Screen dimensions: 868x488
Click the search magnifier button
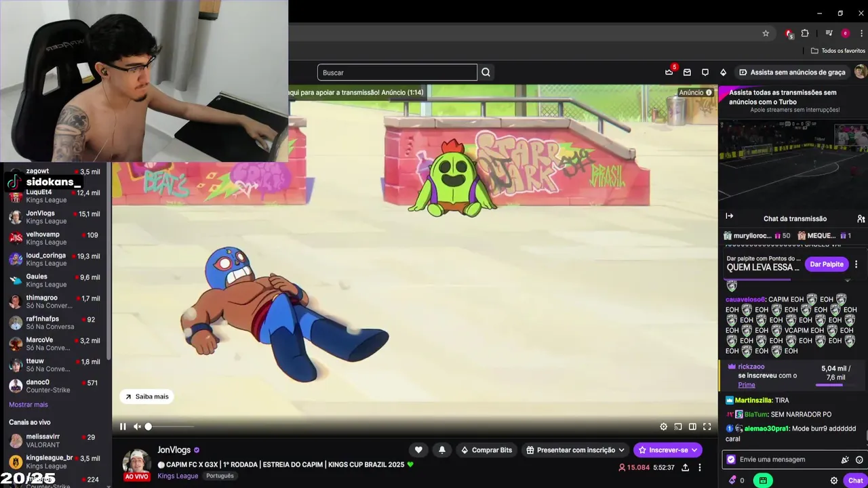(486, 73)
